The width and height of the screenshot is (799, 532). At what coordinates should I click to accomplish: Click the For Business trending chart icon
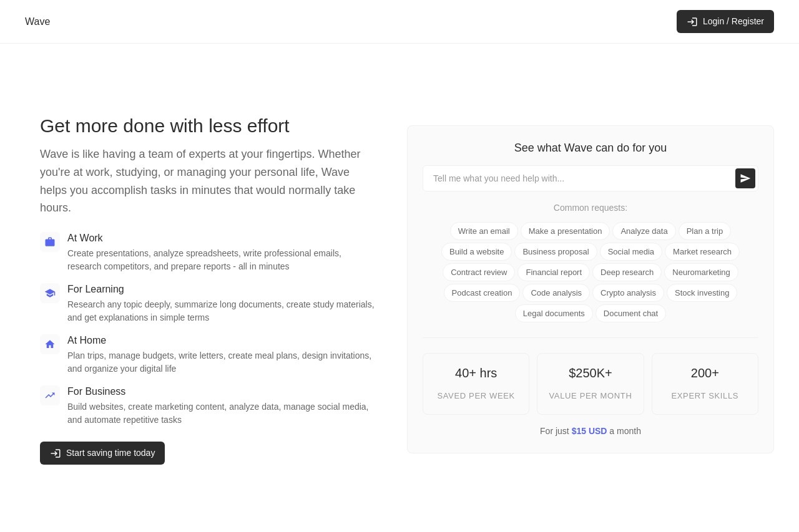[x=50, y=395]
